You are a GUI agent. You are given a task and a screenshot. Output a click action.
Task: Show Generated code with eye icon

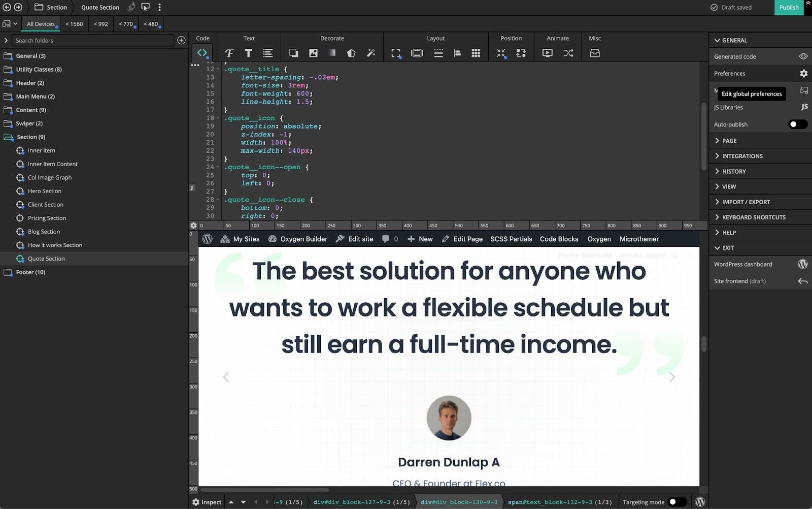803,56
